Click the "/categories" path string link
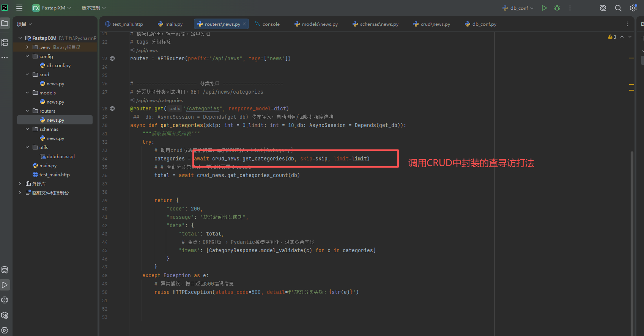 (x=203, y=108)
